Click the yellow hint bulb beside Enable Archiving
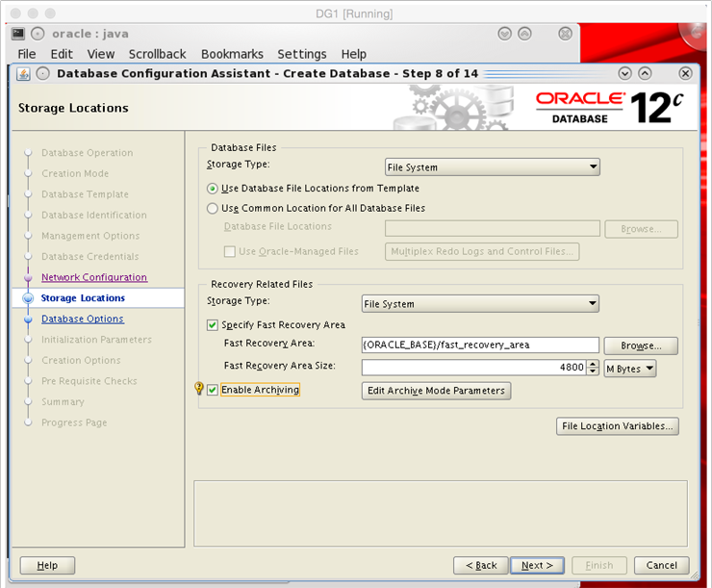Viewport: 712px width, 588px height. (x=199, y=388)
